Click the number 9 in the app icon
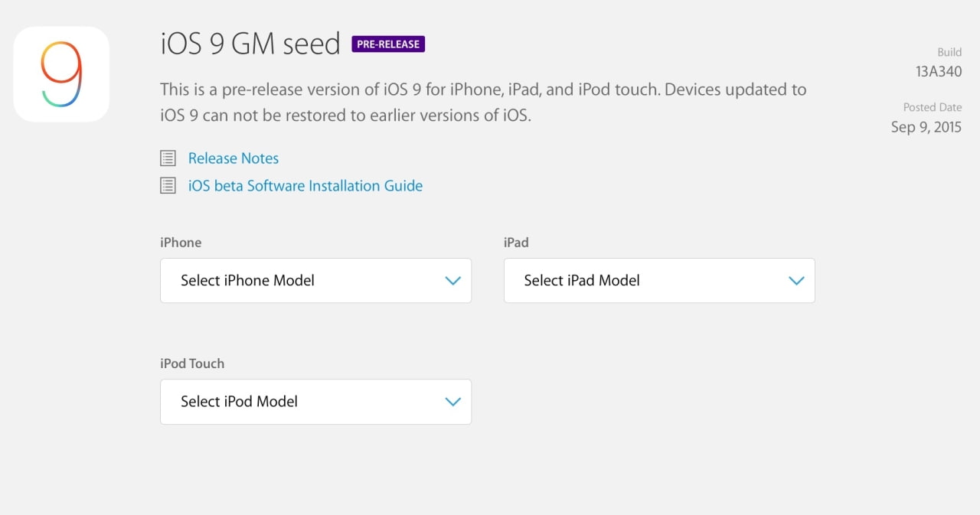980x515 pixels. point(61,73)
